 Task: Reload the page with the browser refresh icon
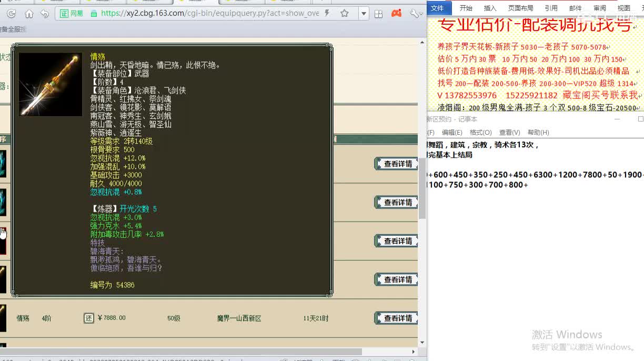tap(11, 14)
